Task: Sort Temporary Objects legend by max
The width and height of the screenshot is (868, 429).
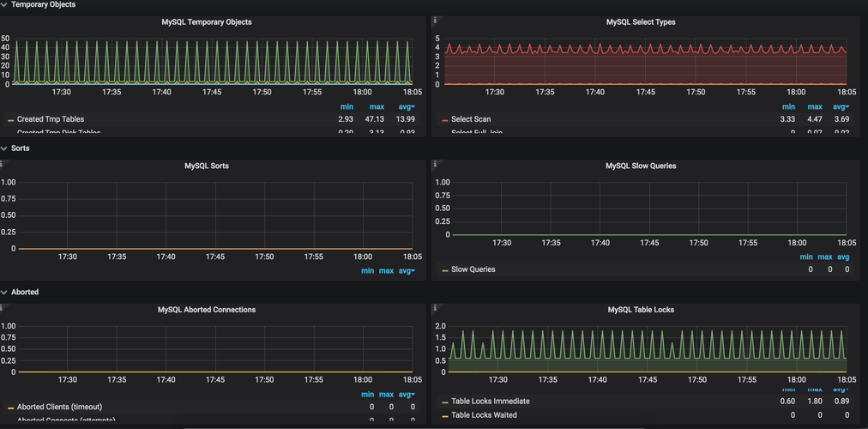Action: tap(377, 106)
